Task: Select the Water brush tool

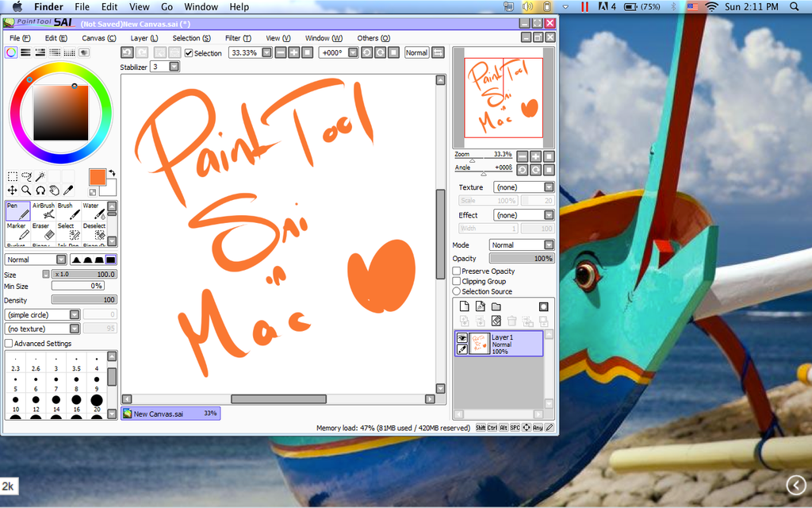Action: tap(94, 211)
